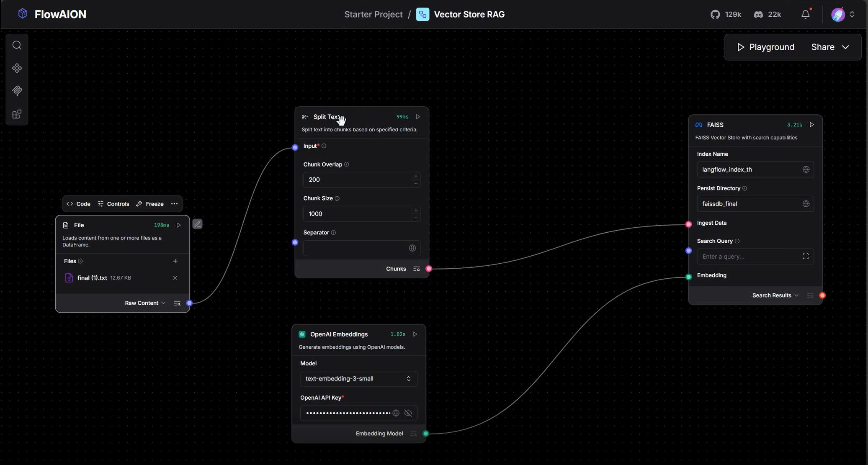Open the Controls tab of the File node

click(x=113, y=203)
